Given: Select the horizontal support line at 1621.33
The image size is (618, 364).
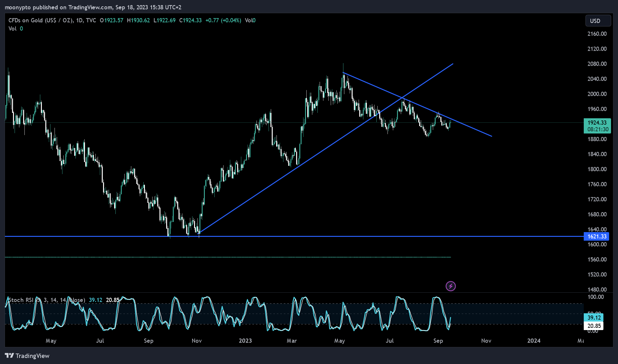Looking at the screenshot, I should tap(294, 237).
